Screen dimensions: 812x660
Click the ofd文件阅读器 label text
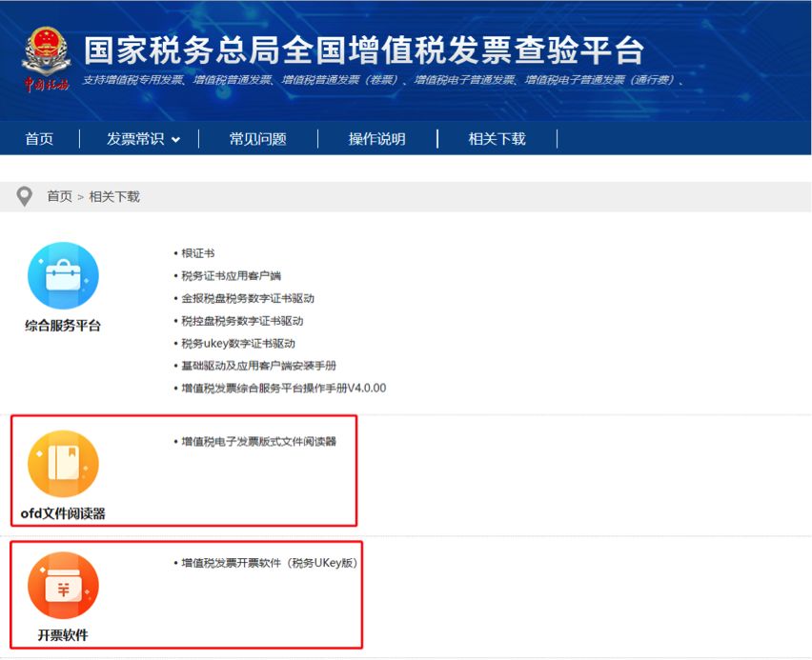(x=63, y=513)
